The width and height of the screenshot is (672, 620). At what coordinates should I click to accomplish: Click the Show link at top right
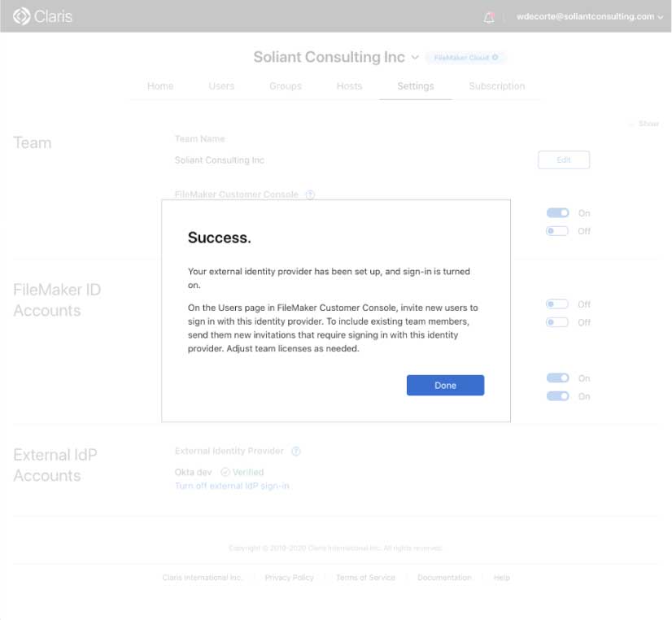click(648, 124)
